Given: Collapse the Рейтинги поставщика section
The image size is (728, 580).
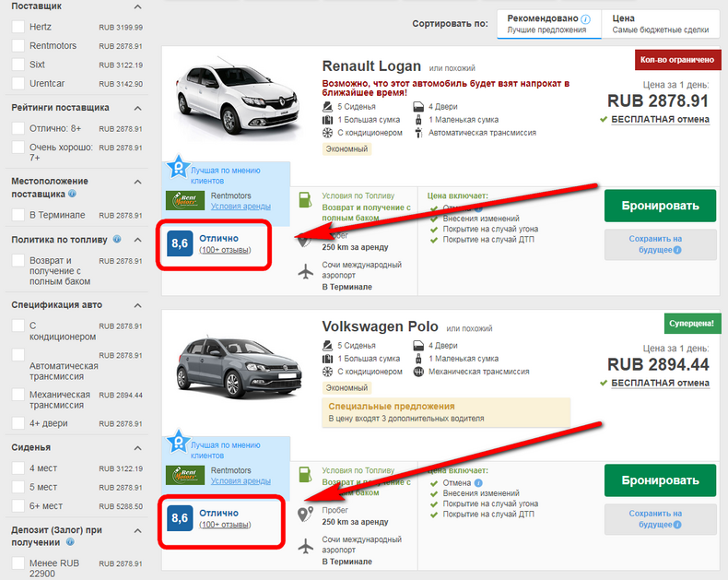Looking at the screenshot, I should click(x=137, y=108).
